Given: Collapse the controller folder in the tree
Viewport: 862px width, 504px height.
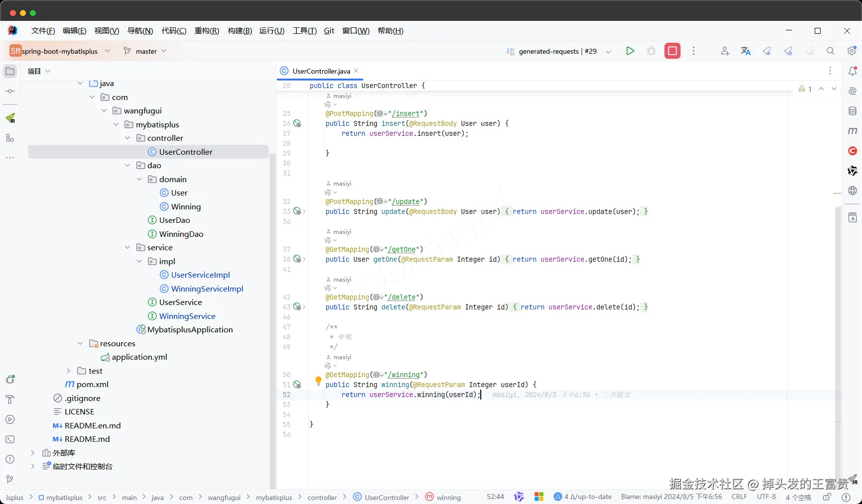Looking at the screenshot, I should coord(127,138).
